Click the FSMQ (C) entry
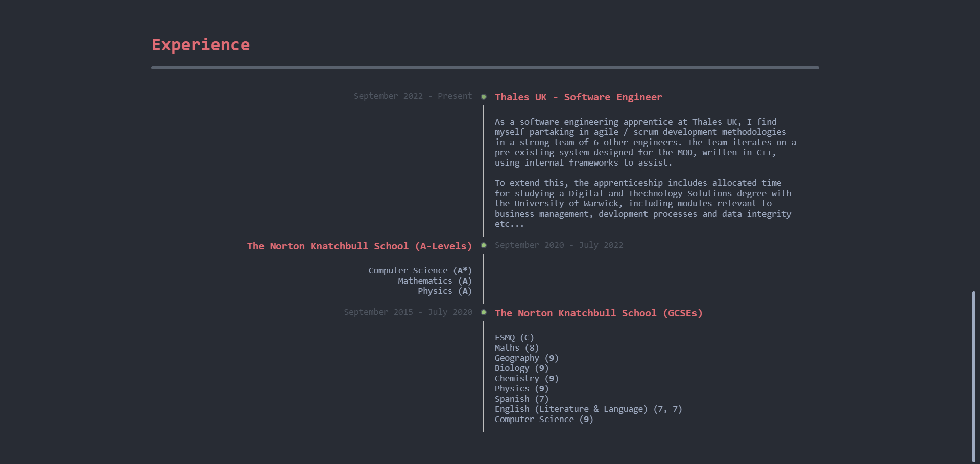Screen dimensions: 980x464 [514, 338]
